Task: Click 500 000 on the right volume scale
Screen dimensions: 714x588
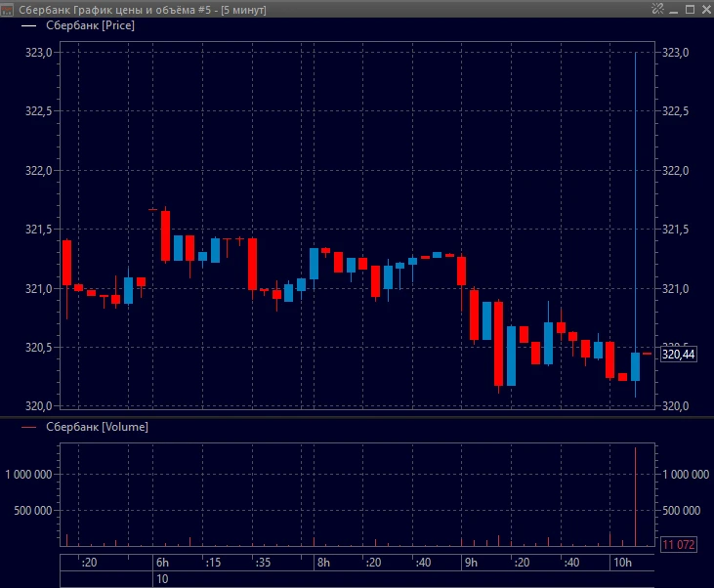Action: [x=681, y=511]
